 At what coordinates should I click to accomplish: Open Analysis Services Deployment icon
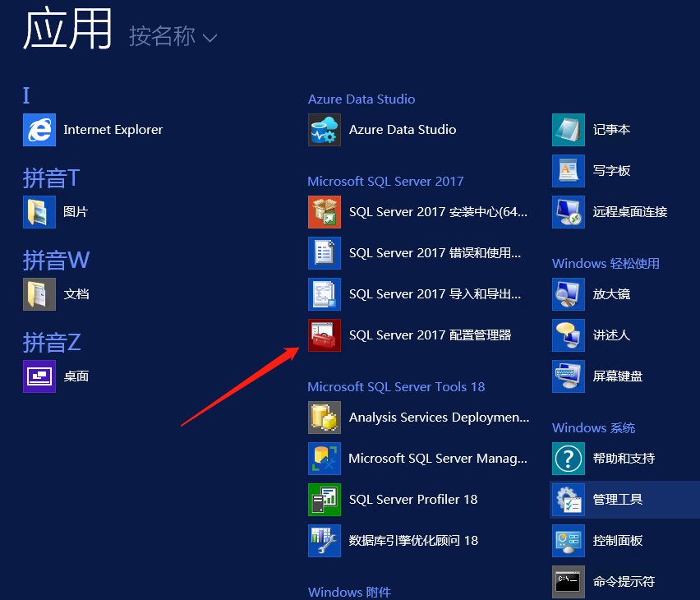pos(325,418)
